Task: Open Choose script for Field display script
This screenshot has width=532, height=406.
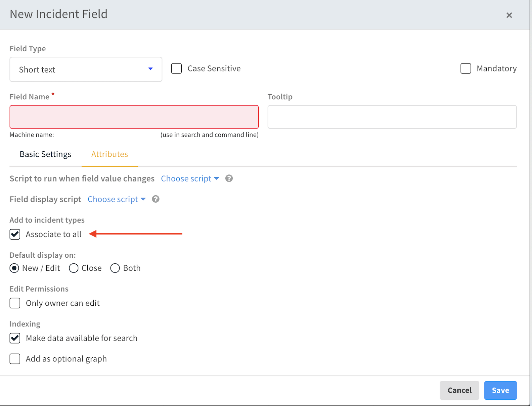Action: tap(117, 199)
